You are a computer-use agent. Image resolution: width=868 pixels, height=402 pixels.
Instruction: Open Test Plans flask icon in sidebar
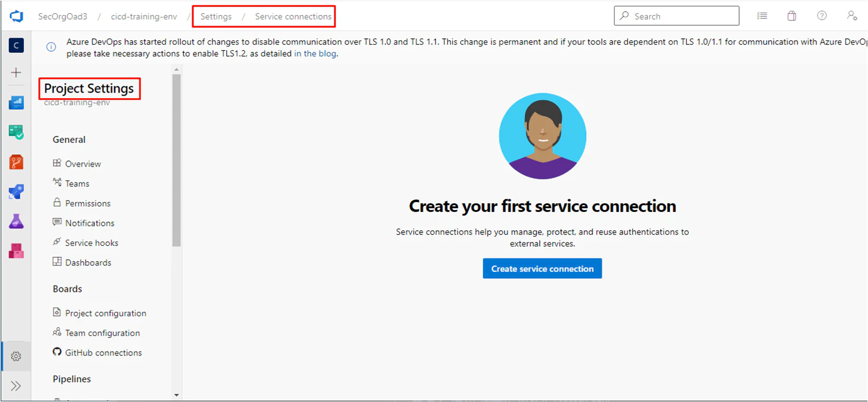(x=16, y=221)
